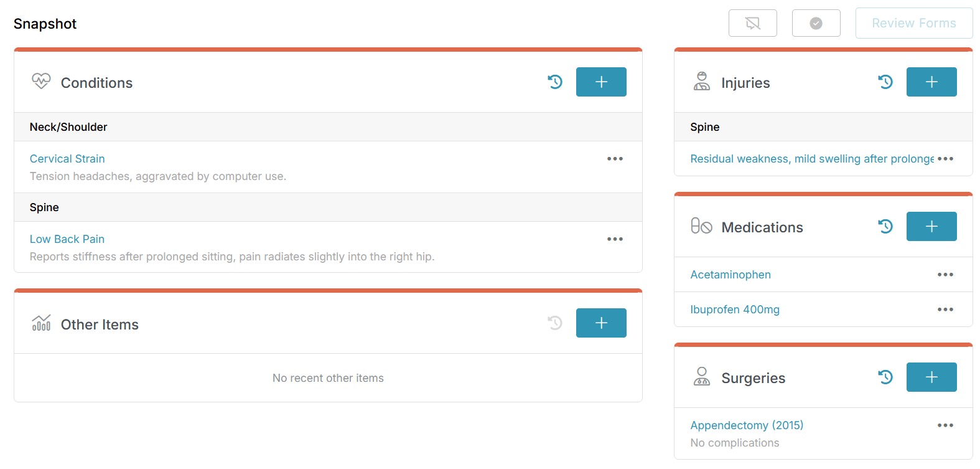Click the Spine header under Injuries
This screenshot has height=469, width=980.
pyautogui.click(x=823, y=127)
